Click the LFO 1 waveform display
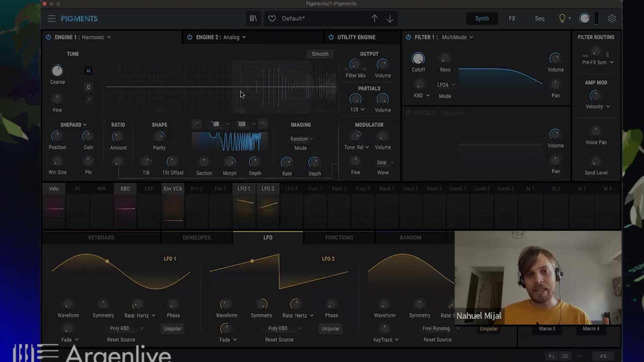 click(121, 271)
